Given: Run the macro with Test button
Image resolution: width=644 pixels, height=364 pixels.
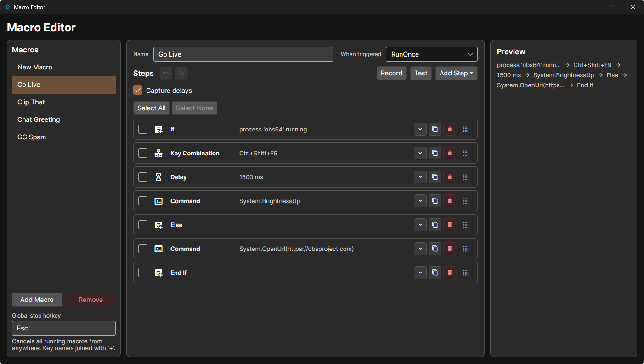Looking at the screenshot, I should (x=421, y=73).
